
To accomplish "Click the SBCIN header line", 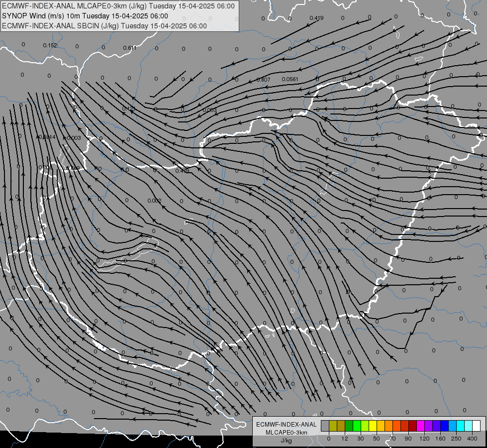I will pyautogui.click(x=104, y=26).
